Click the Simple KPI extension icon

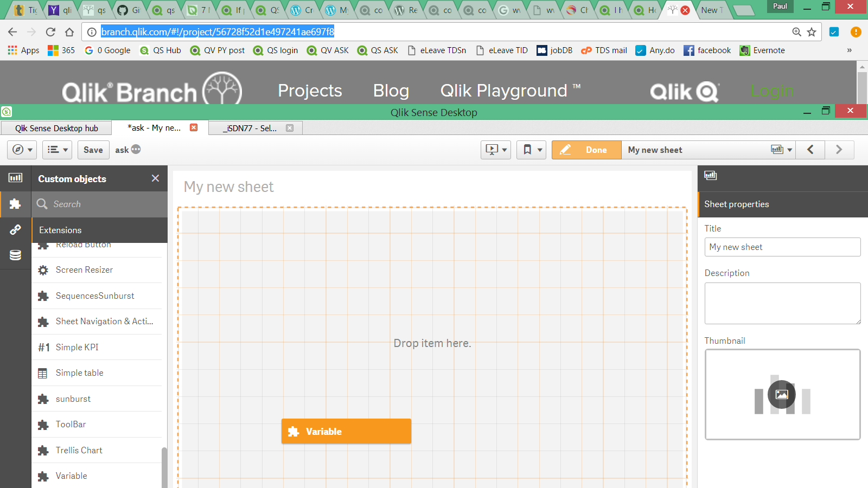(x=43, y=348)
